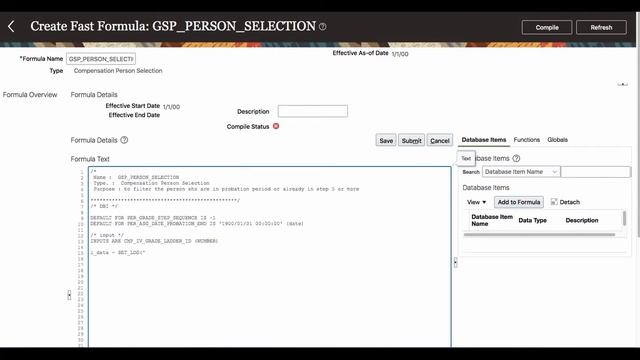Click the Effective Start Date value 1/1/00

click(x=171, y=107)
